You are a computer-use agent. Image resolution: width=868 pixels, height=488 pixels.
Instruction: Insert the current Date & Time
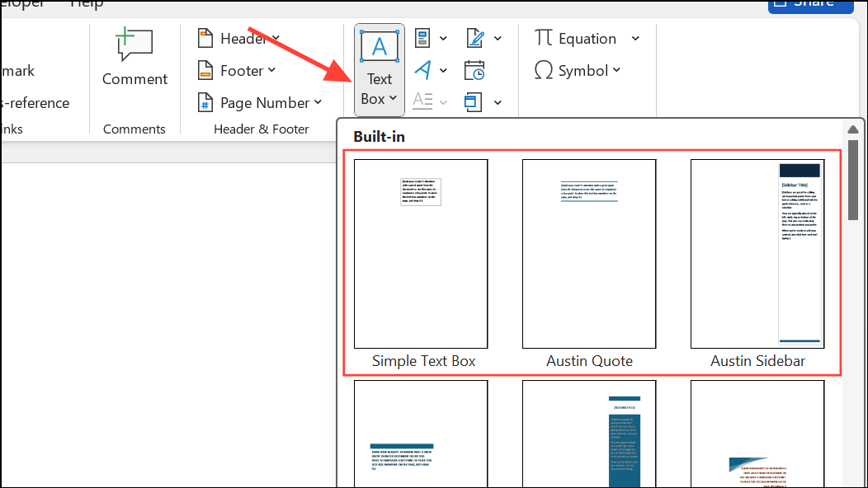(x=475, y=70)
